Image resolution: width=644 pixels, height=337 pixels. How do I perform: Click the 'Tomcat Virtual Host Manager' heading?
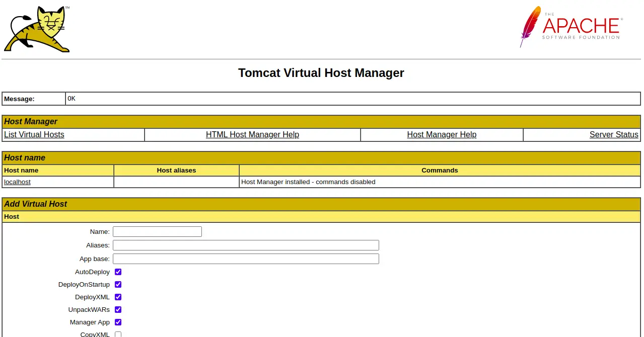point(321,73)
